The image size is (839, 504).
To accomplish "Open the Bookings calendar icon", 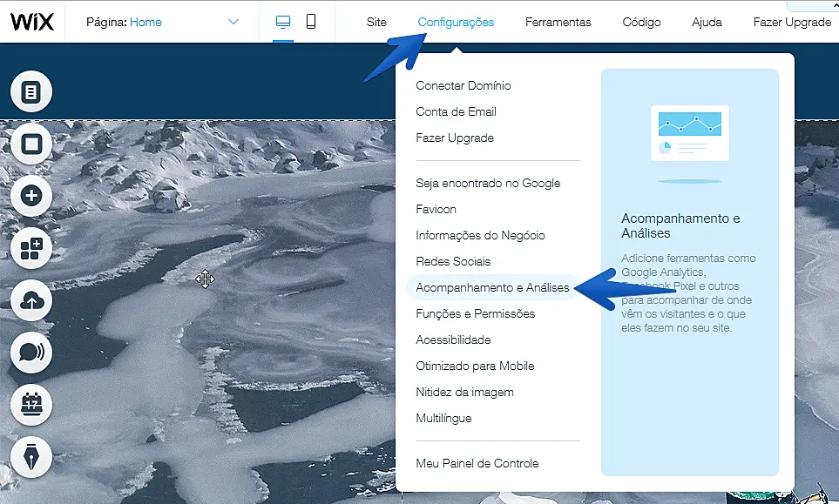I will tap(31, 405).
